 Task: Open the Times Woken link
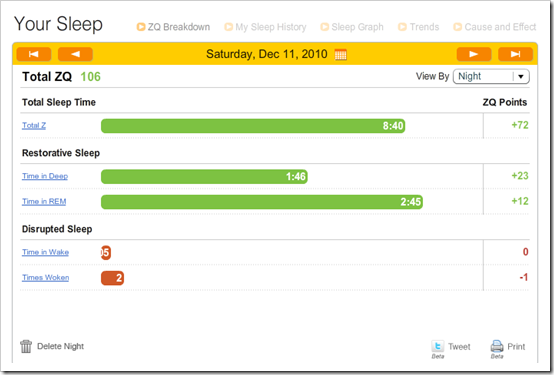[45, 277]
